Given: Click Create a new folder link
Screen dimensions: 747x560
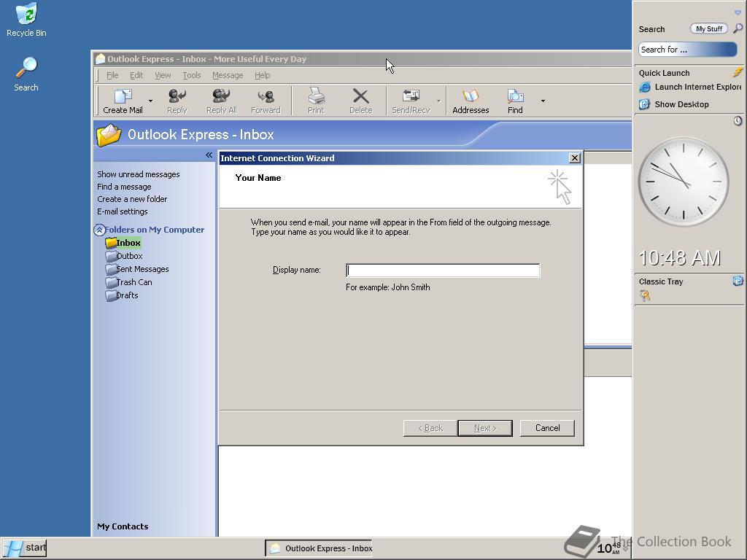Looking at the screenshot, I should pyautogui.click(x=132, y=199).
